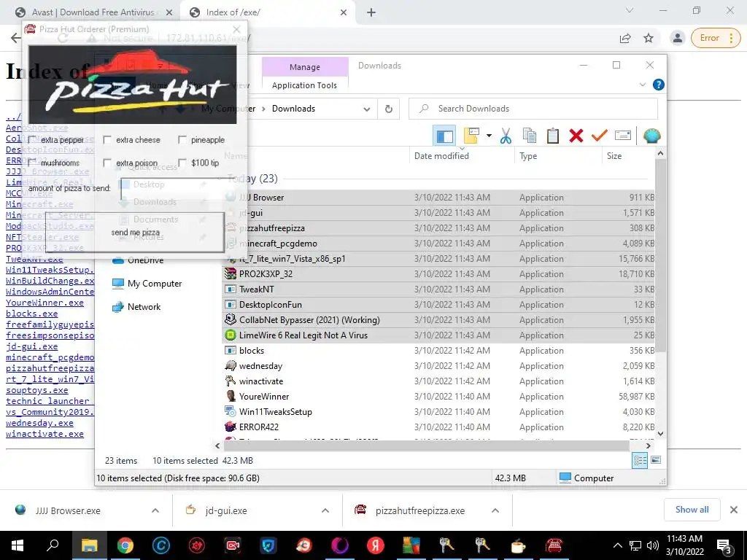Open the blocks.exe link in browser
Viewport: 747px width, 560px height.
click(31, 314)
